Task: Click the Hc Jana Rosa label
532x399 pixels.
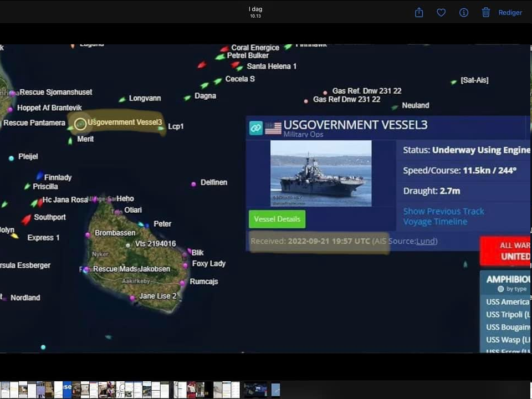Action: coord(65,200)
